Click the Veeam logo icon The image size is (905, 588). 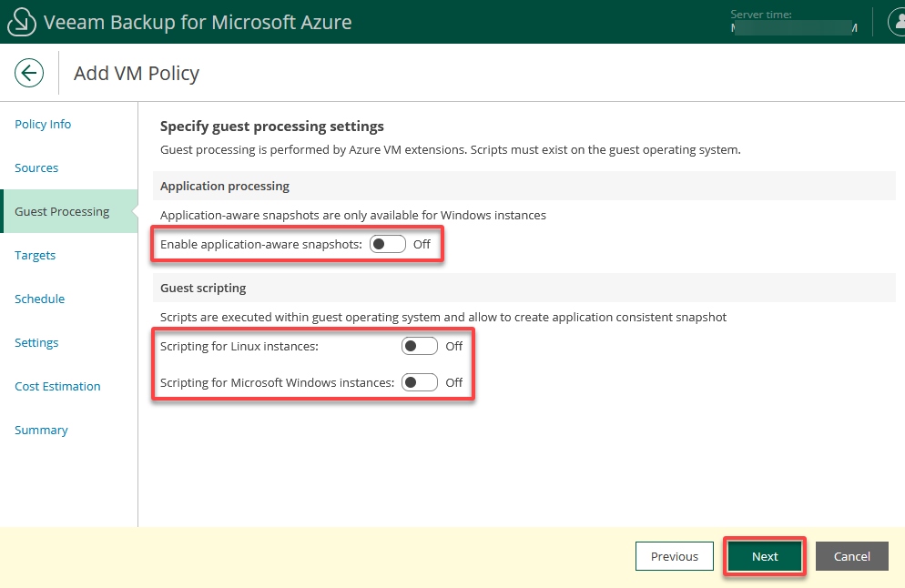(x=21, y=22)
